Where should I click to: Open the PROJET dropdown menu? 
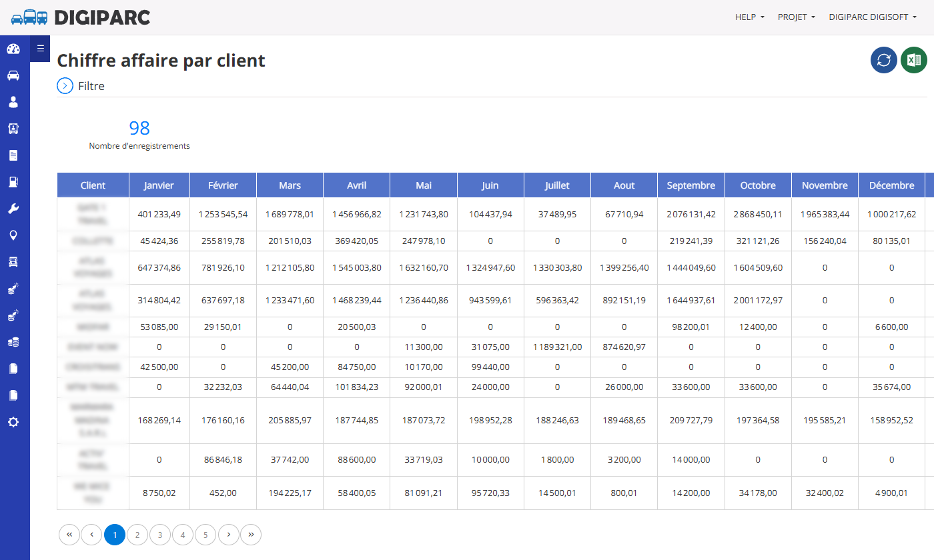coord(797,17)
